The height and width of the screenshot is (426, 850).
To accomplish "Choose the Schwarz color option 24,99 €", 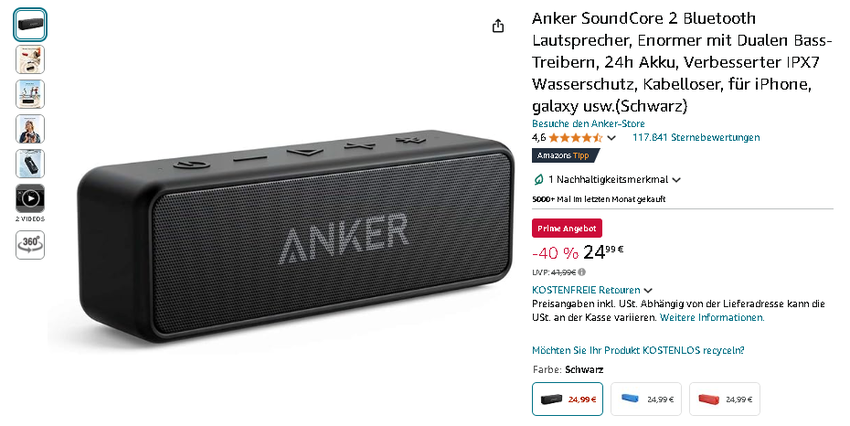I will [x=567, y=399].
